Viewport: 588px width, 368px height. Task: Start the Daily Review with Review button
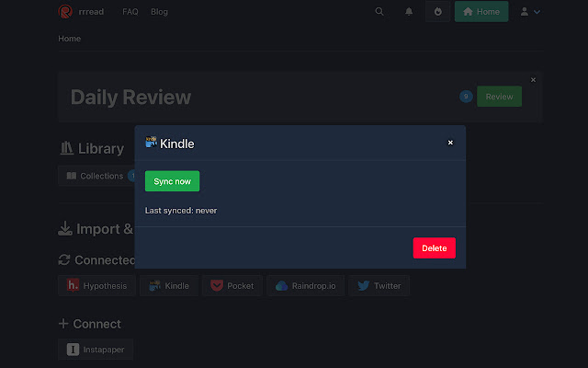499,97
